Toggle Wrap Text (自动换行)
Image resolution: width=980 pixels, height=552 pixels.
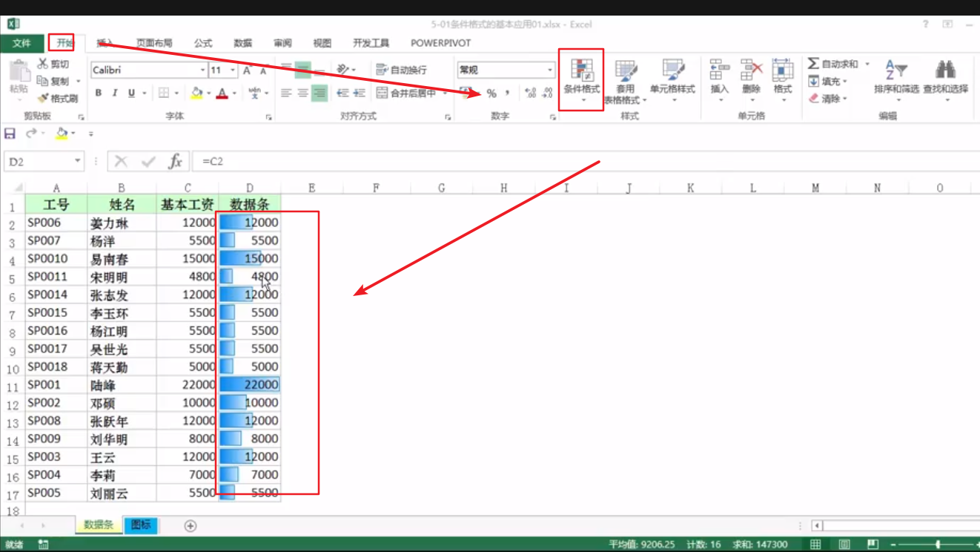click(401, 70)
